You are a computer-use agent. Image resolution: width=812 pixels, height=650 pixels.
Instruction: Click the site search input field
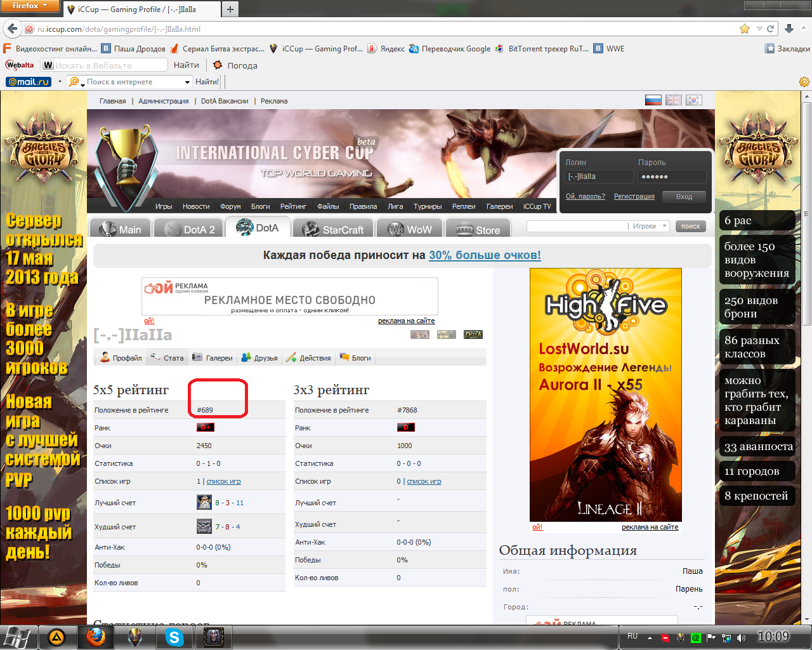(x=577, y=226)
